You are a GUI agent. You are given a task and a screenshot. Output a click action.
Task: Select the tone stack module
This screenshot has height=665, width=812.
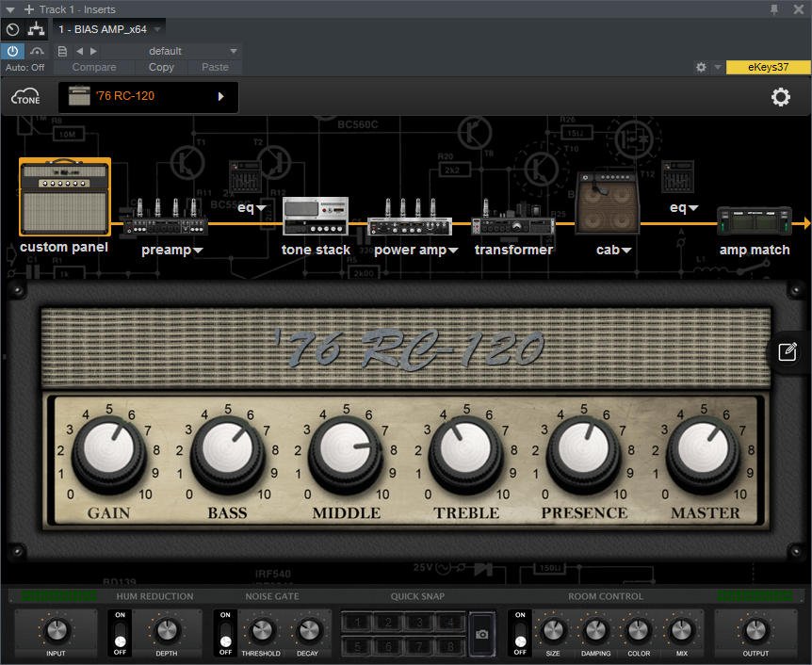[x=316, y=217]
